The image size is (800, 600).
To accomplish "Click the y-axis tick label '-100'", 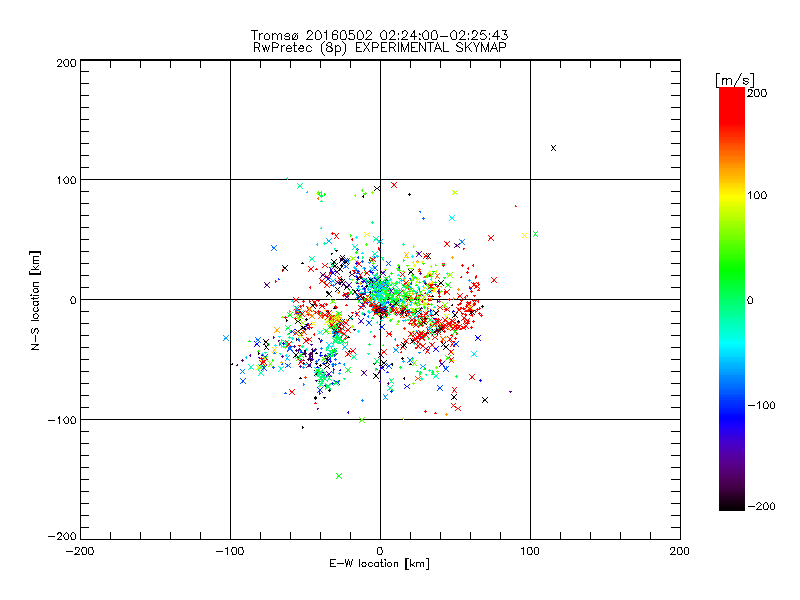I will pyautogui.click(x=62, y=420).
